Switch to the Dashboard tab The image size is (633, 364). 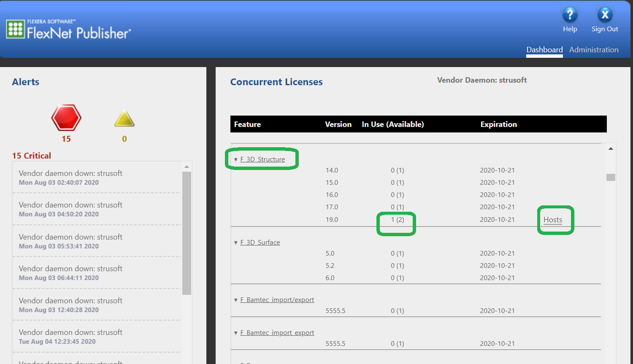[x=544, y=50]
